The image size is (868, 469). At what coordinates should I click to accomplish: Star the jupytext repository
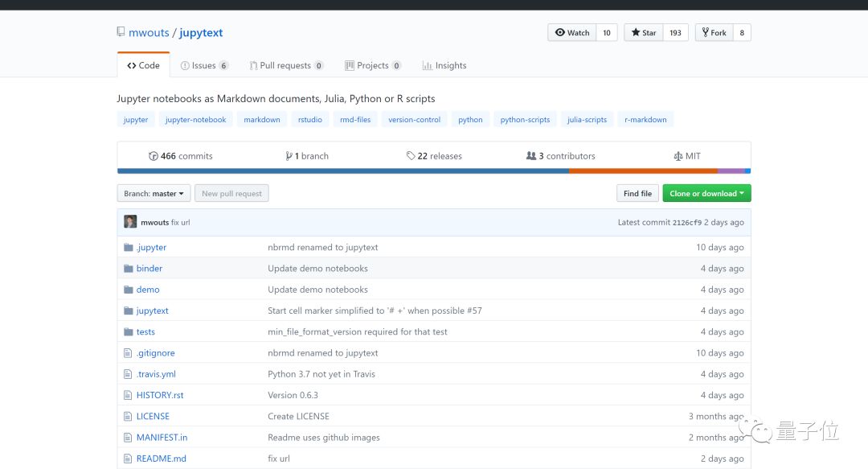tap(644, 33)
